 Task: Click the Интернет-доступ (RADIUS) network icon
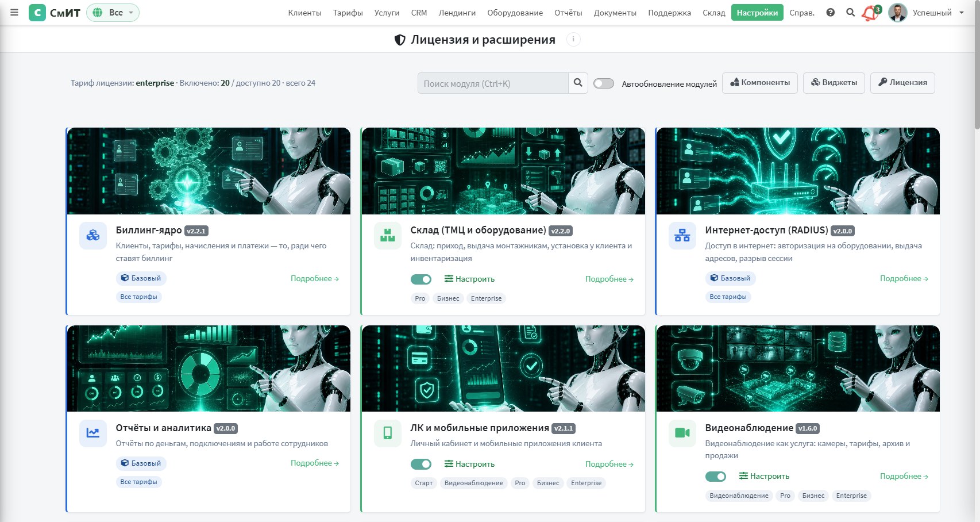(682, 236)
